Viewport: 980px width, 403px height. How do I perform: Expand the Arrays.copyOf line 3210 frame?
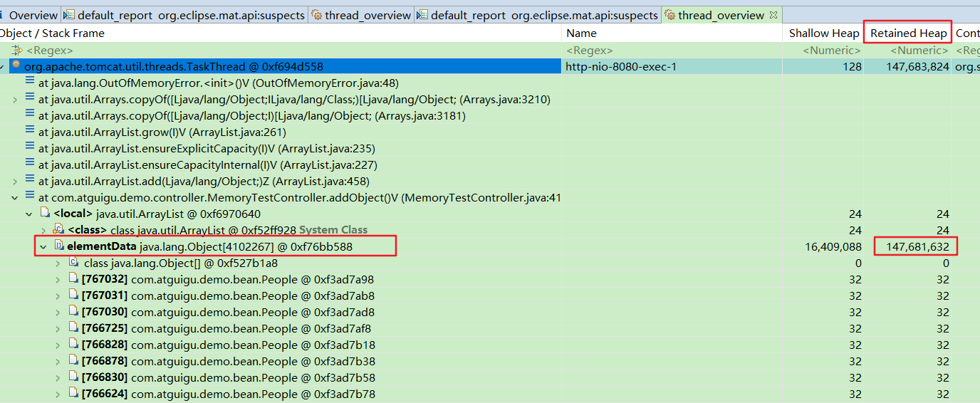click(x=15, y=100)
